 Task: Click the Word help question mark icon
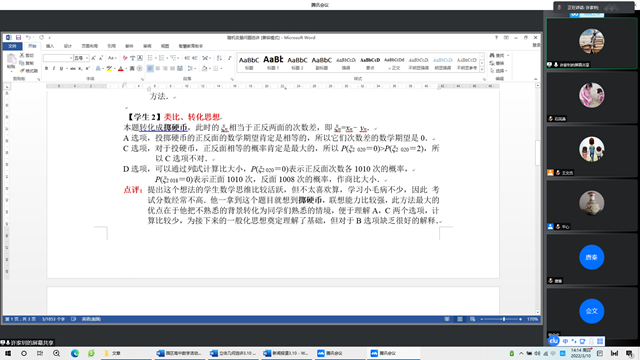pos(496,38)
